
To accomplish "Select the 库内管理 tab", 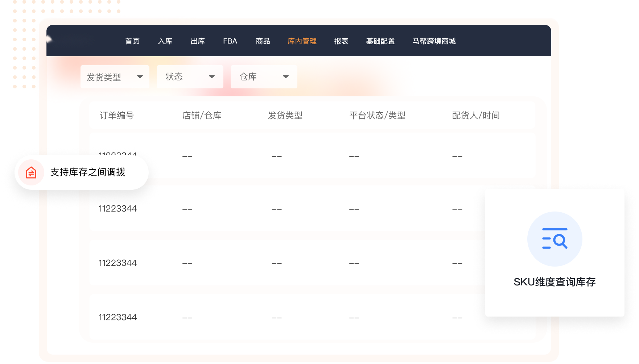I will [x=302, y=41].
